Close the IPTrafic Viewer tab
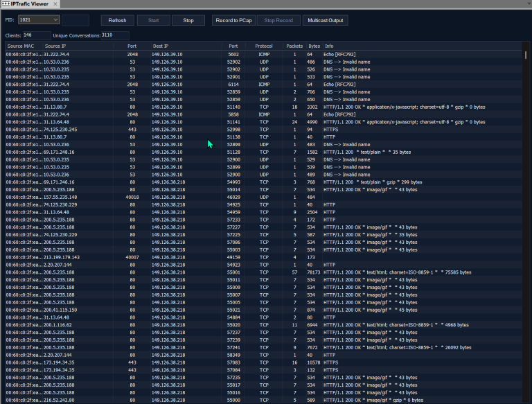The image size is (532, 404). point(55,3)
